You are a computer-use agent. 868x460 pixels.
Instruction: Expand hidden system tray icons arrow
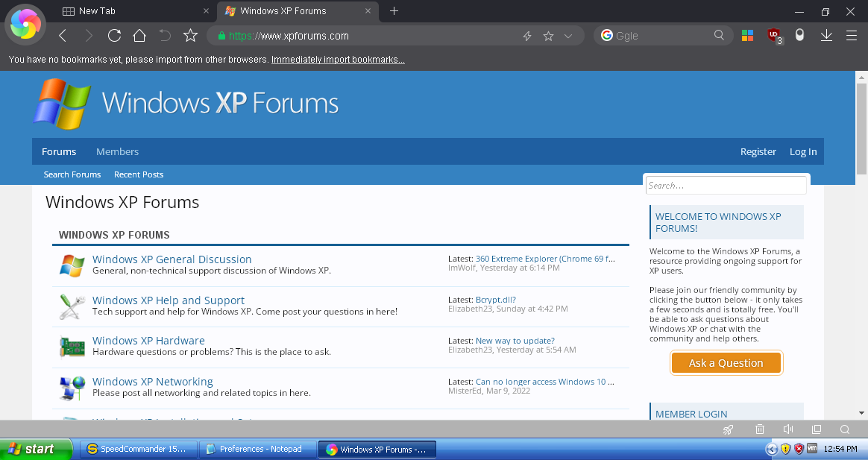pyautogui.click(x=772, y=449)
